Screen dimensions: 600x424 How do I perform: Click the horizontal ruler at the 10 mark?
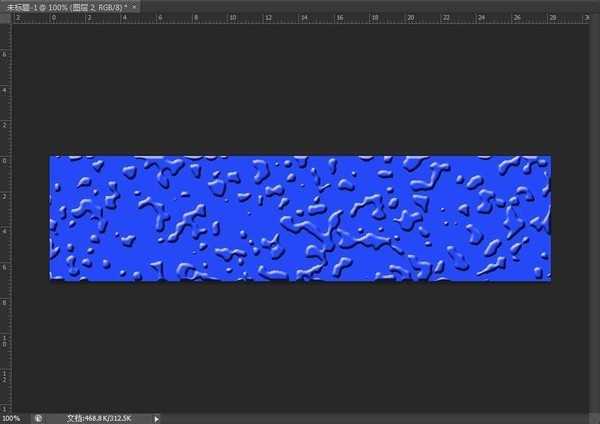pyautogui.click(x=229, y=18)
